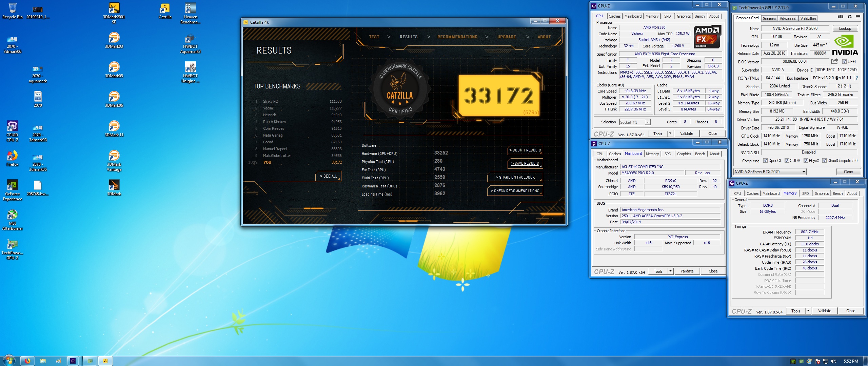Expand Tools dropdown arrow in Mainboard CPU-Z window
Viewport: 868px width, 366px height.
[670, 271]
